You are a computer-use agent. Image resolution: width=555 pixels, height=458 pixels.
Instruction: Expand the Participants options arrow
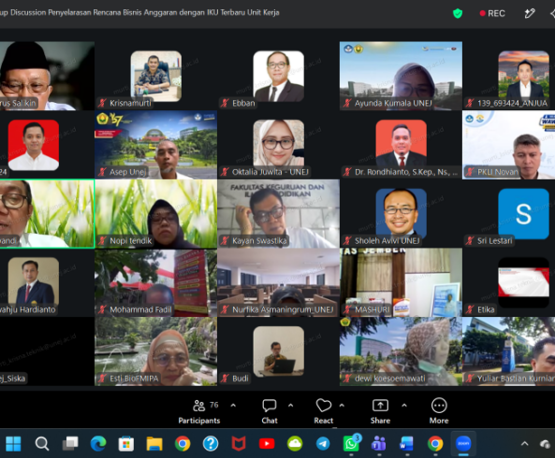(x=233, y=406)
